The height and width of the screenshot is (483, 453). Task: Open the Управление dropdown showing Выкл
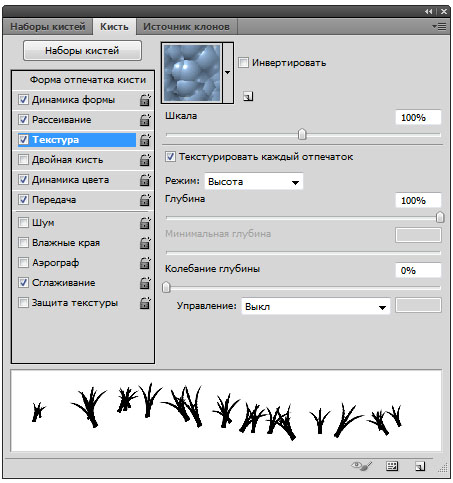point(315,306)
